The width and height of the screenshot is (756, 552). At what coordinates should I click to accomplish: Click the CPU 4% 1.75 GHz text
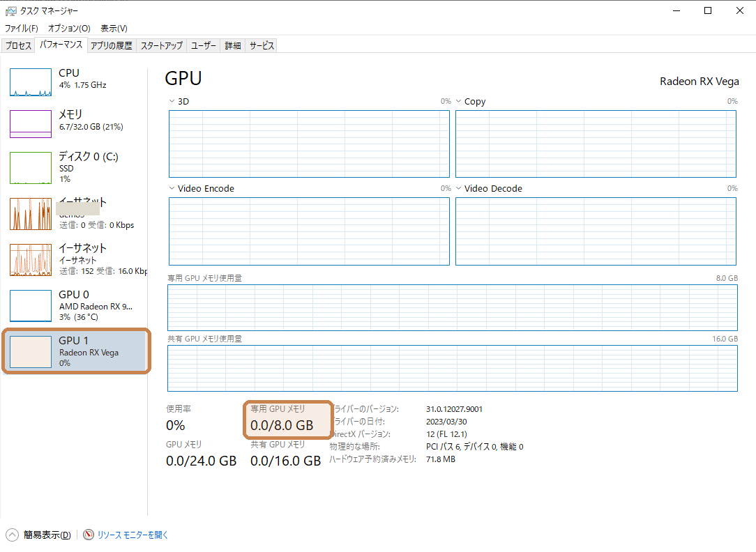[82, 85]
